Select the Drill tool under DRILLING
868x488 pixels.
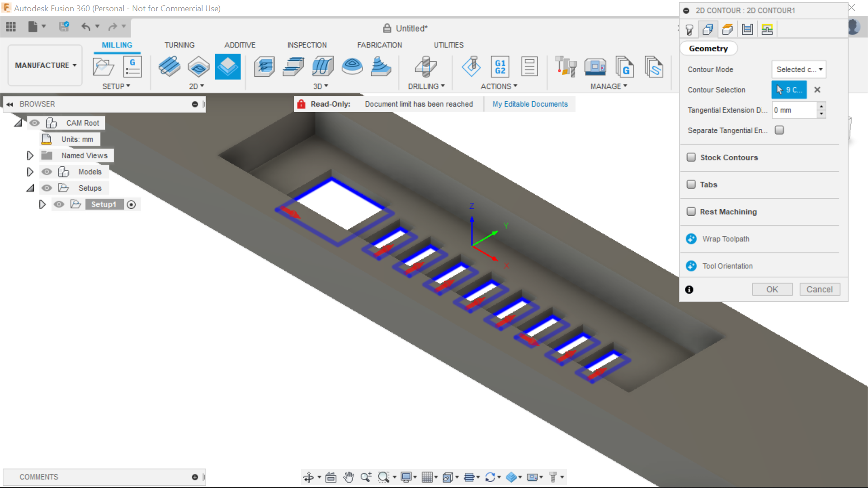pos(425,66)
